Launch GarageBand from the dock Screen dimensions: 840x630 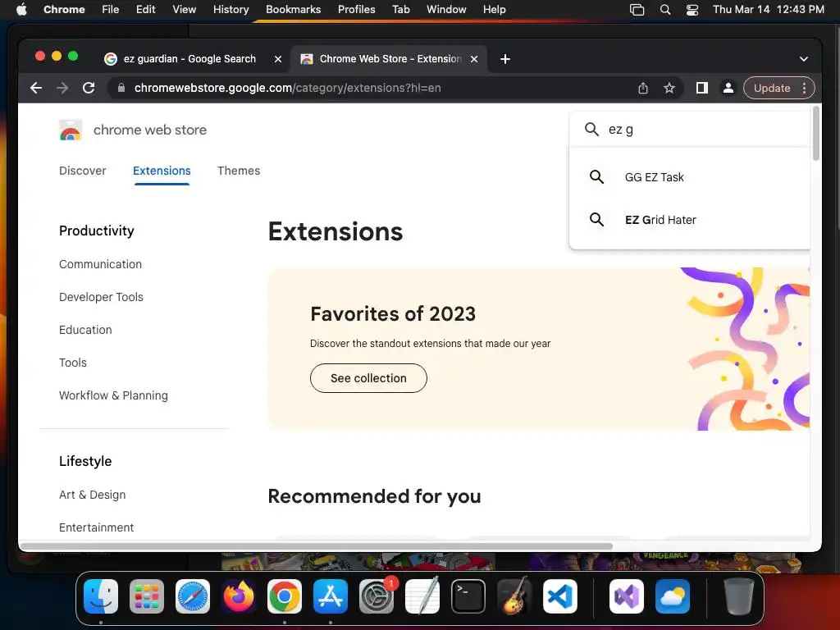click(x=514, y=596)
